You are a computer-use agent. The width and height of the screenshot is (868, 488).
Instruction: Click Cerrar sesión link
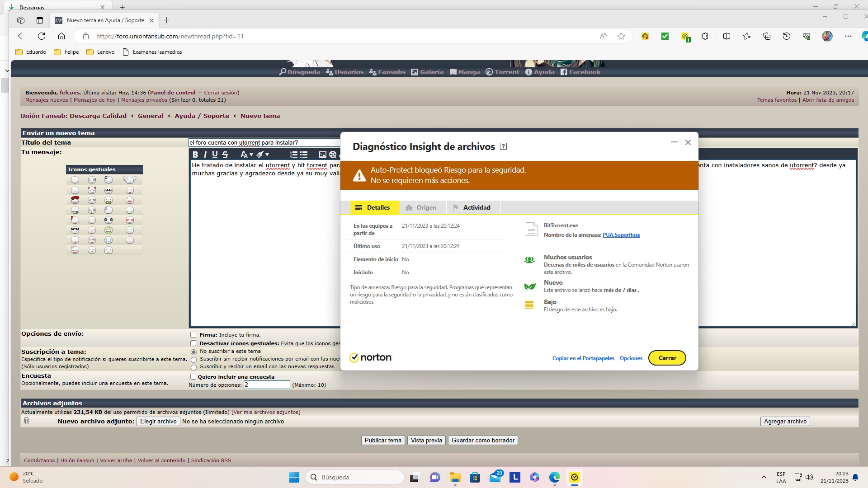coord(221,93)
